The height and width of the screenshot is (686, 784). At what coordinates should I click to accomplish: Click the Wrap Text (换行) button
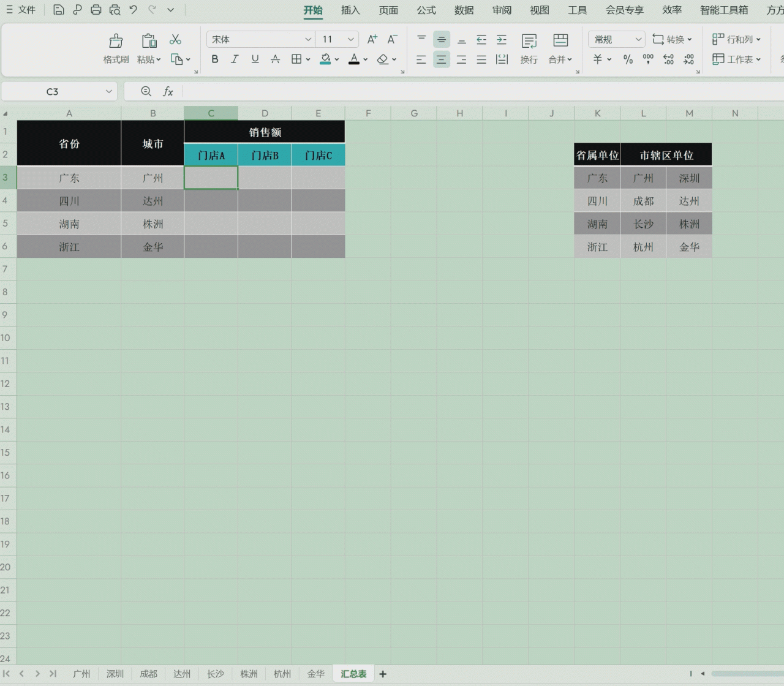point(529,49)
